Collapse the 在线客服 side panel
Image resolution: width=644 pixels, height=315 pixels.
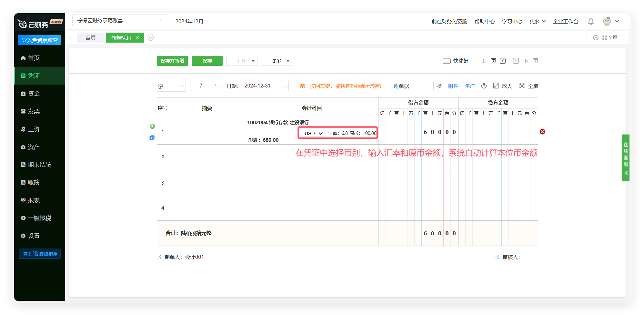(626, 173)
